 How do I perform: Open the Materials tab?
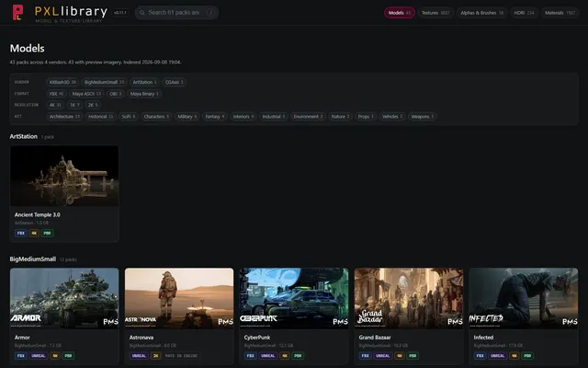(560, 13)
